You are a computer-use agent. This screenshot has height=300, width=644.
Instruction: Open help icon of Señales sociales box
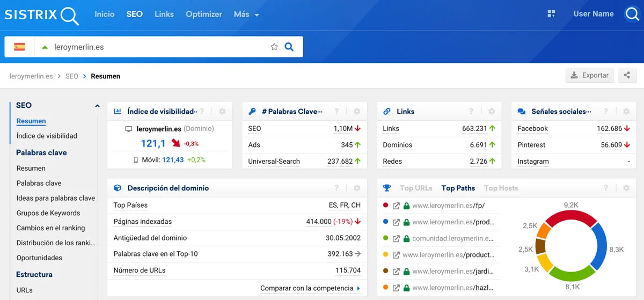(x=605, y=112)
